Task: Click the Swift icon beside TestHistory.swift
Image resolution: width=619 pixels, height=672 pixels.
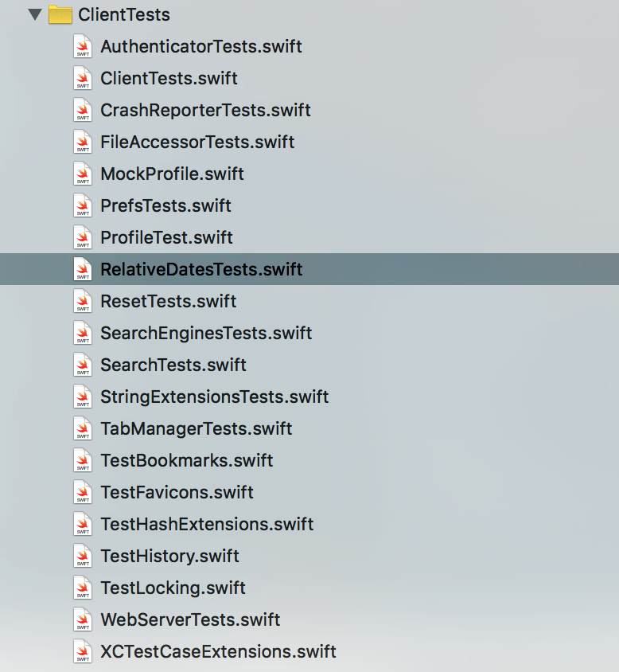Action: coord(83,556)
